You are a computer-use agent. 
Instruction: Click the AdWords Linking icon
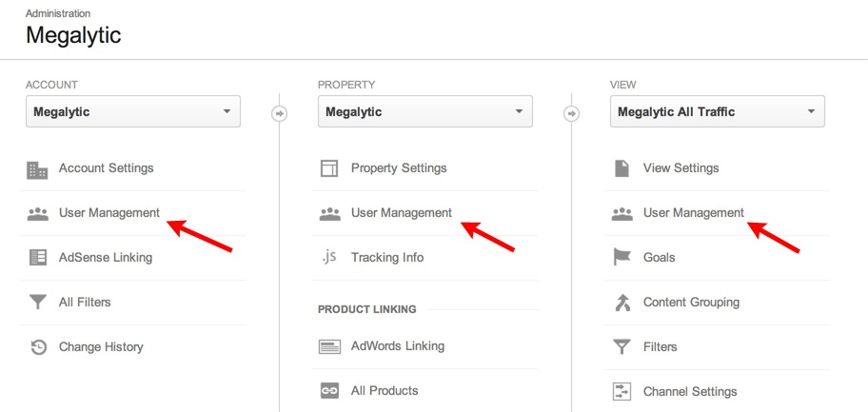coord(329,347)
